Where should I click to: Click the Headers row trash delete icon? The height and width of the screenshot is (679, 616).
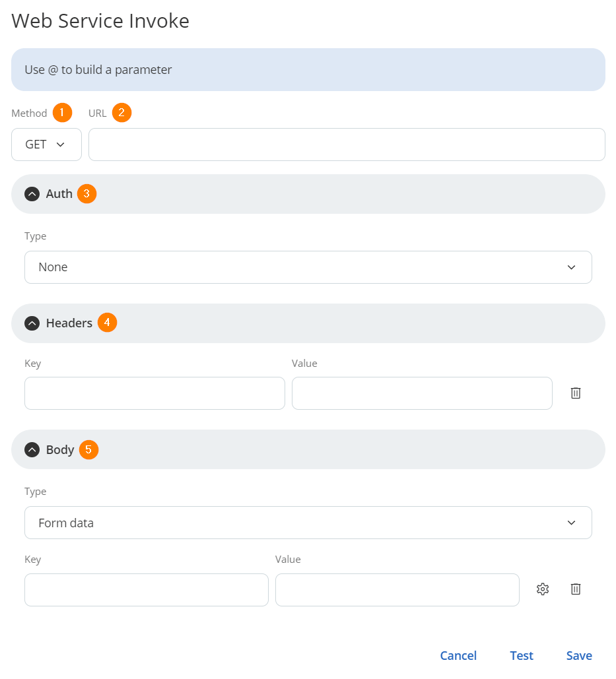576,393
